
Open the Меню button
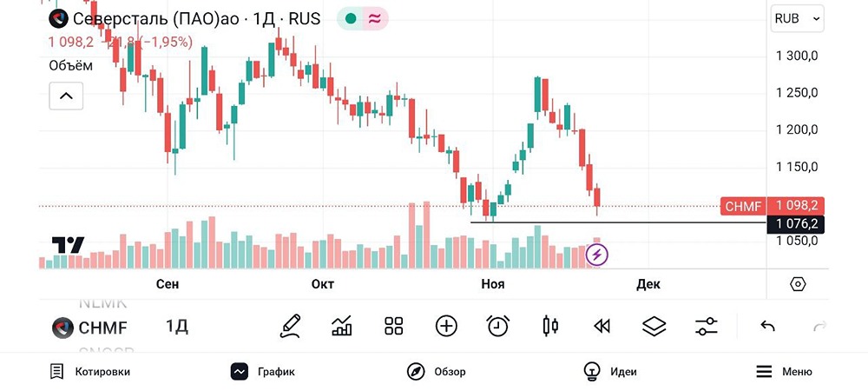tap(784, 372)
